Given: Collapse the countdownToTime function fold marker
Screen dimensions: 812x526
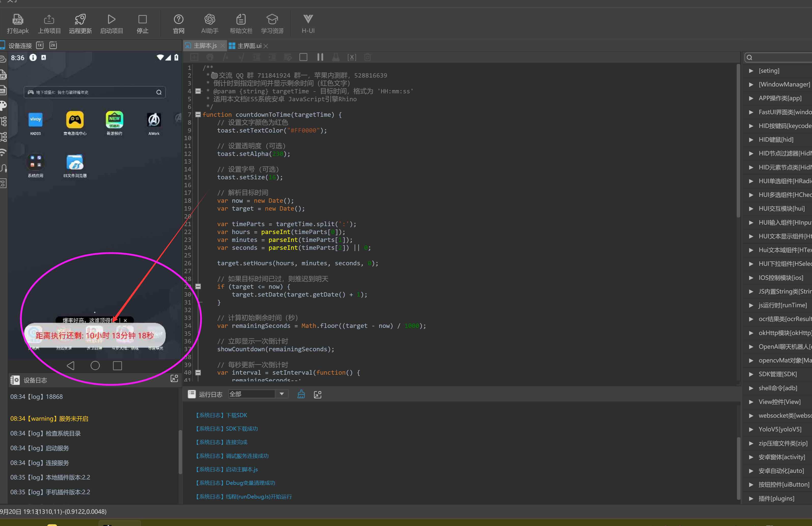Looking at the screenshot, I should pos(198,115).
